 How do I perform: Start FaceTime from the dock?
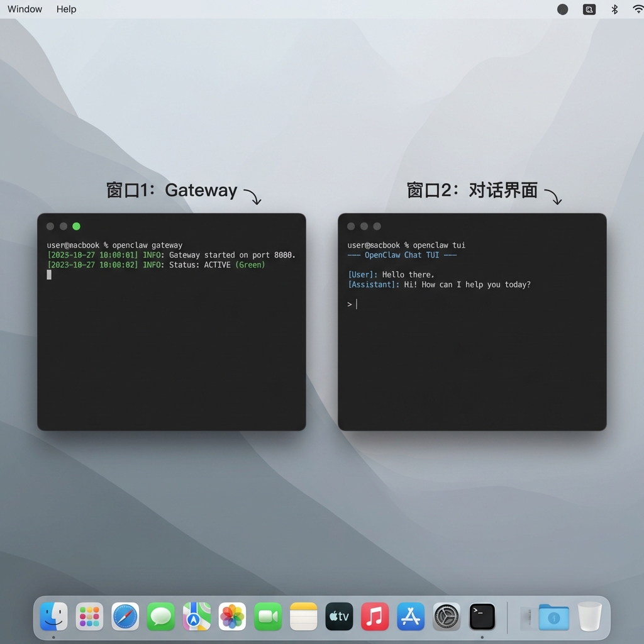point(268,617)
